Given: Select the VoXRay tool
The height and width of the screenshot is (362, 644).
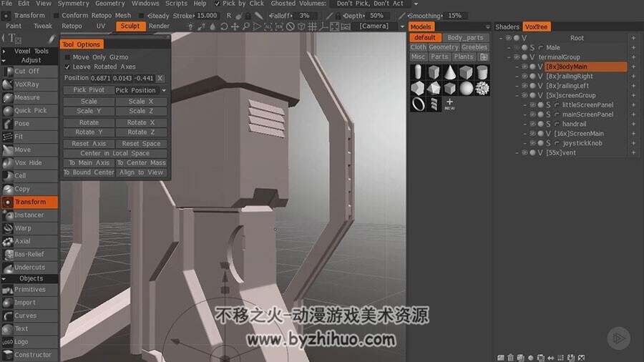Looking at the screenshot, I should [x=29, y=84].
